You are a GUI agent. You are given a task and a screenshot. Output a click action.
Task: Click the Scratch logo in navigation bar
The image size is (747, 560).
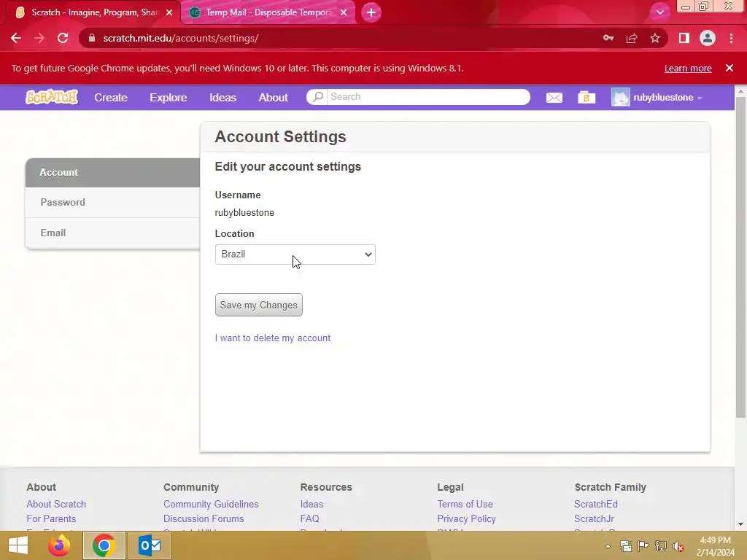click(52, 97)
